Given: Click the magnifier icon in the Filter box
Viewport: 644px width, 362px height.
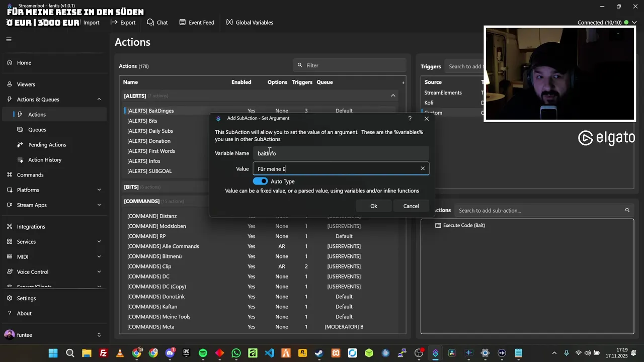Looking at the screenshot, I should click(x=300, y=65).
